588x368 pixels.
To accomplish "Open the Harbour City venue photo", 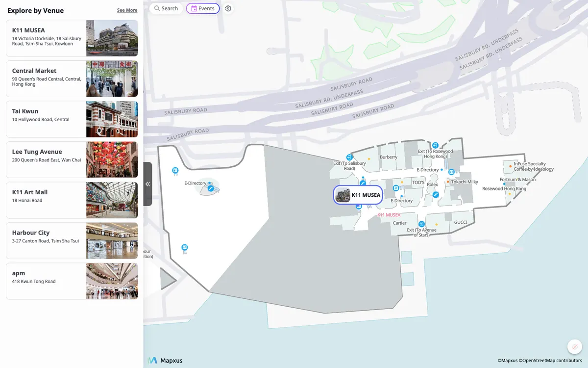I will point(112,240).
